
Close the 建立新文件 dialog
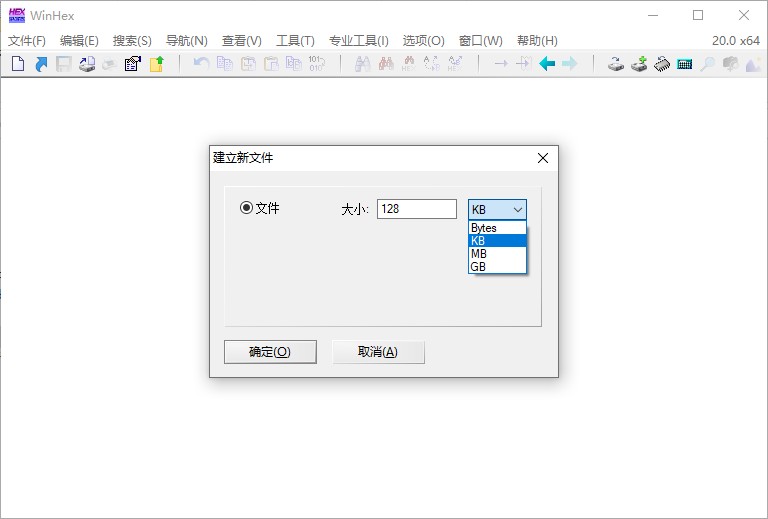click(543, 158)
